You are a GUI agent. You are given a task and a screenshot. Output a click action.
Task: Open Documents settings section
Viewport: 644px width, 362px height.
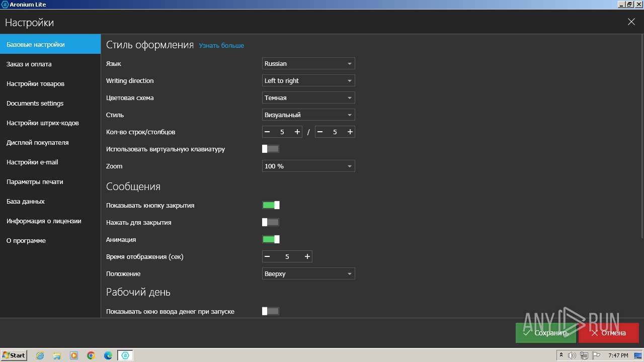tap(50, 103)
